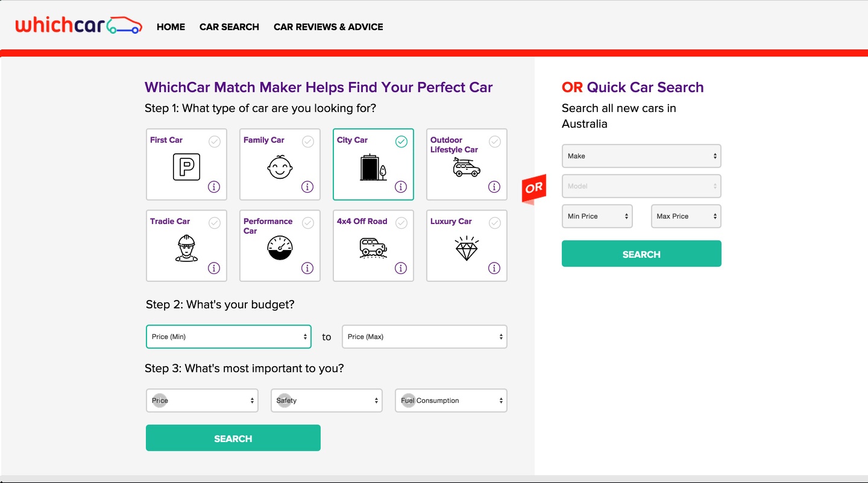Open the Car Search menu item
The image size is (868, 483).
[229, 26]
